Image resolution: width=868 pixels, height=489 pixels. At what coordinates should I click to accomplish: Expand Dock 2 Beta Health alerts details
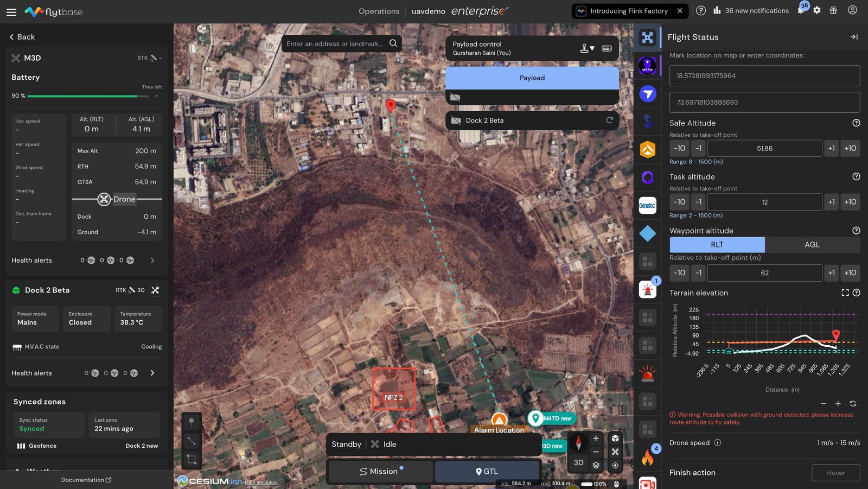152,373
